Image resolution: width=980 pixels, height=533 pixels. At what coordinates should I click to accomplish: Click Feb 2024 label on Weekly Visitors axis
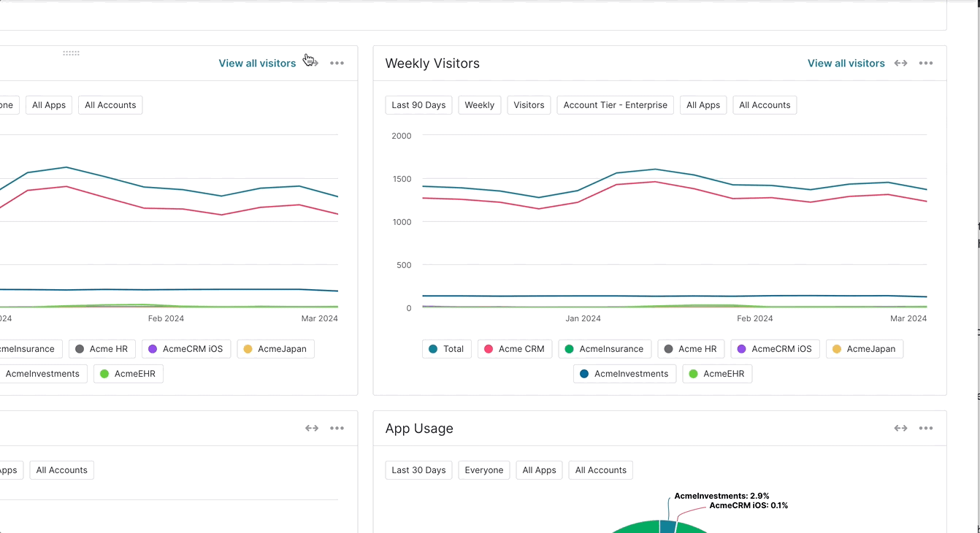pos(754,318)
